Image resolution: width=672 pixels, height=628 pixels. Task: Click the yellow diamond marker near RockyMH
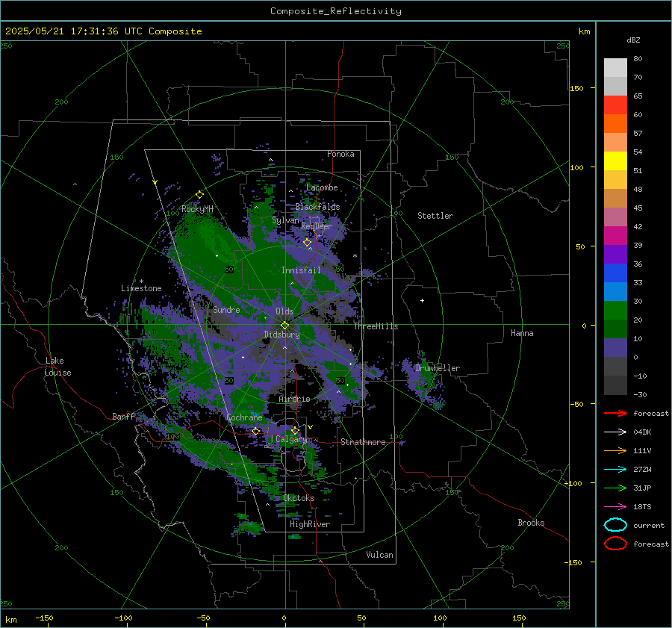199,195
